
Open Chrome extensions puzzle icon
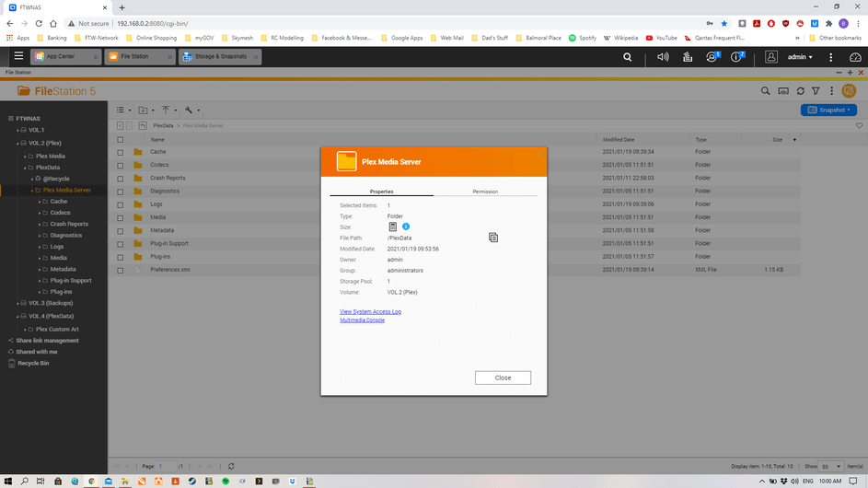coord(828,23)
